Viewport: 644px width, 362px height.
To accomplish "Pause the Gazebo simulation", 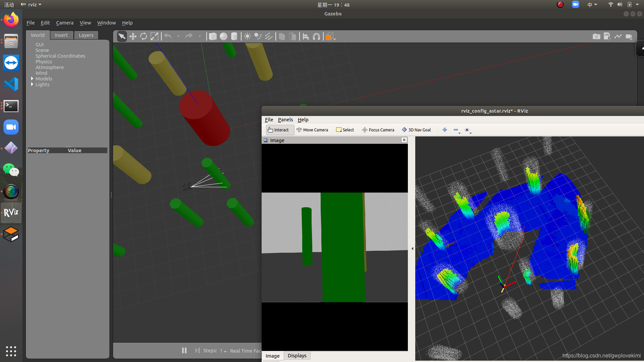I will coord(184,350).
